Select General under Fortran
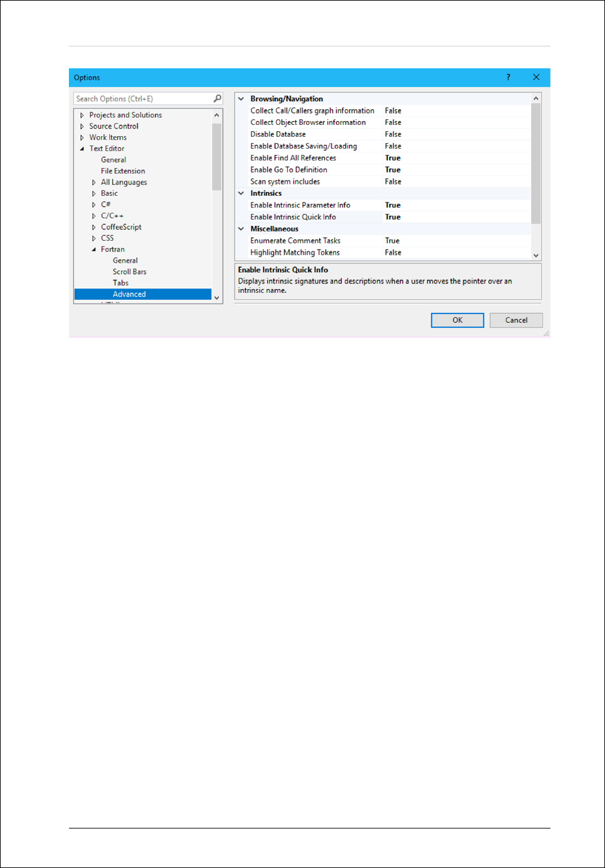 [125, 261]
